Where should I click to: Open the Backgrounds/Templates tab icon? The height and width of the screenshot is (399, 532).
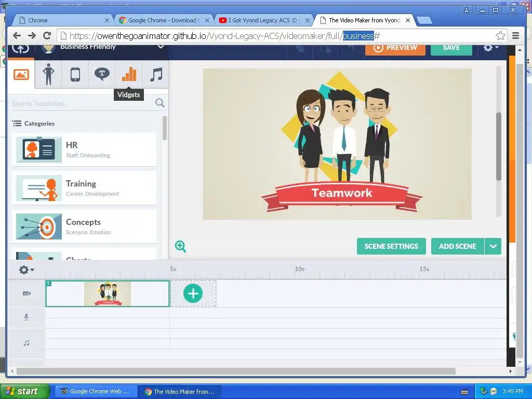tap(21, 74)
